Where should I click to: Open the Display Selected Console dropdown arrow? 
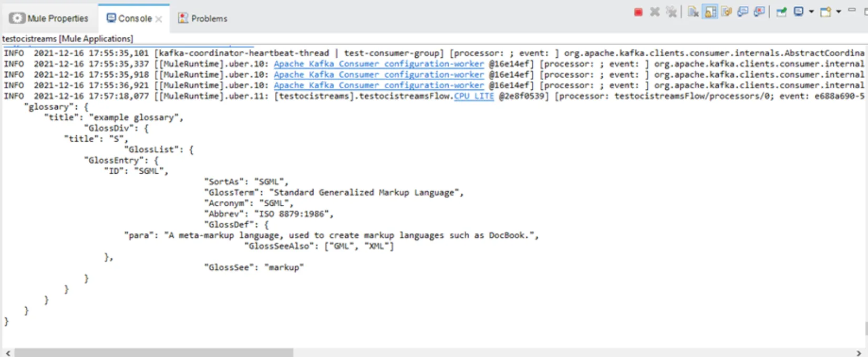click(x=811, y=12)
